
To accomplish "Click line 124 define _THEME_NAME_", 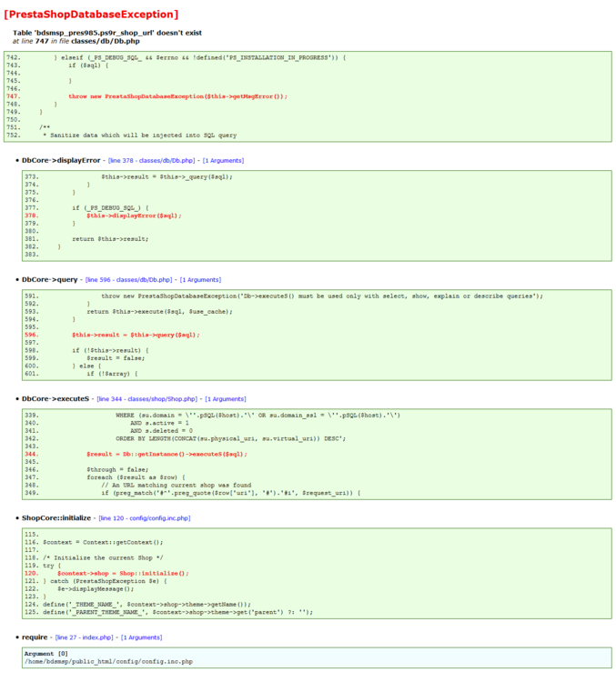I will tap(146, 605).
